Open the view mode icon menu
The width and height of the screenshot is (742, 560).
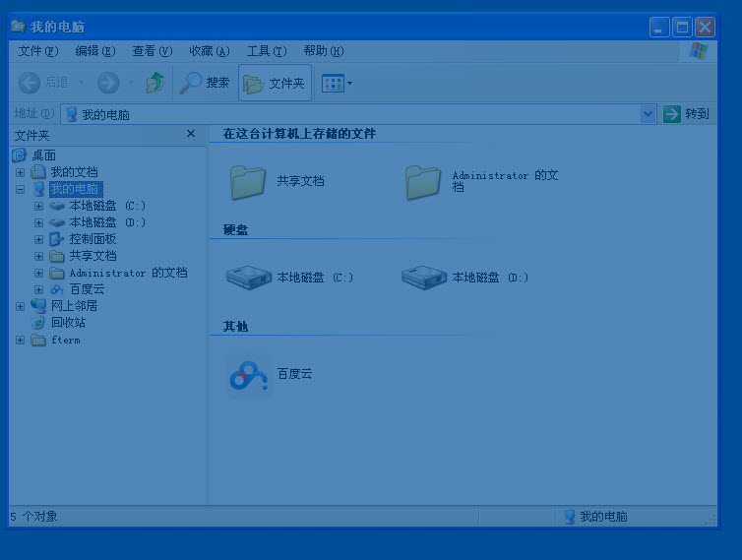334,84
